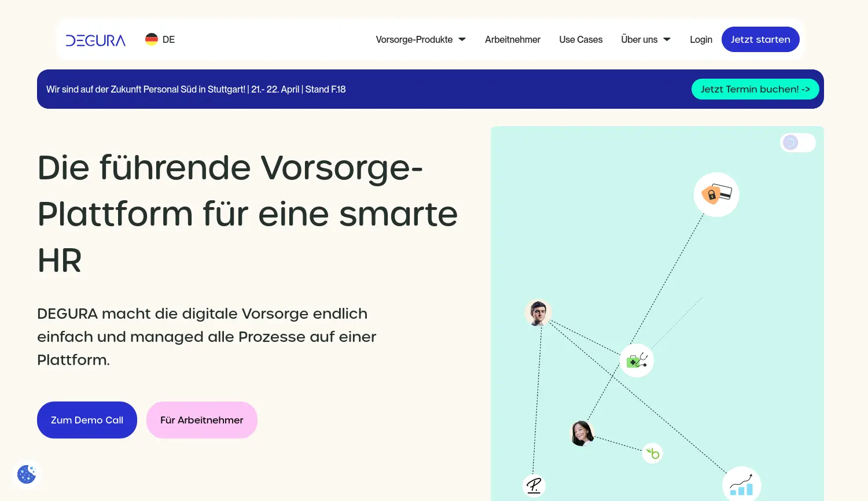Image resolution: width=868 pixels, height=501 pixels.
Task: Click the Login link
Action: point(701,39)
